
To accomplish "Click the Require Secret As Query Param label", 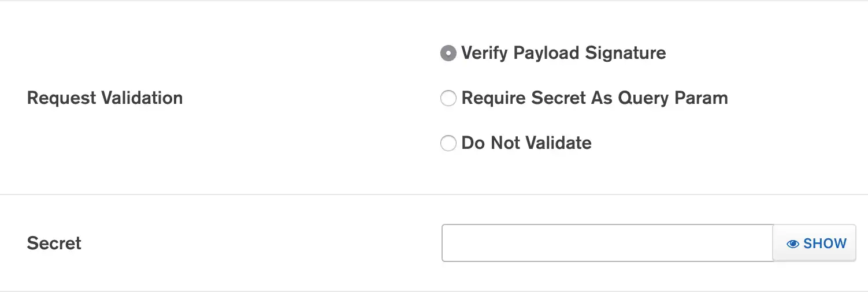I will 595,98.
